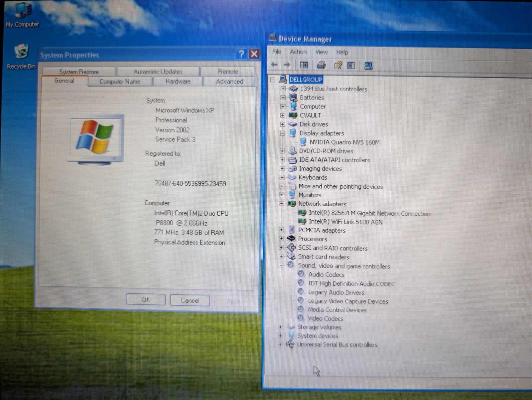Collapse Network adapters node
The image size is (532, 400).
(281, 204)
